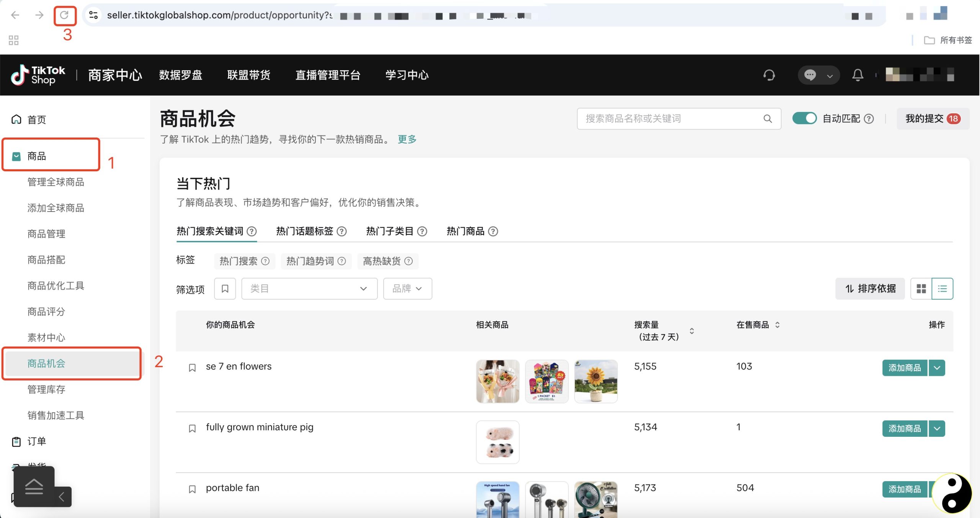Open the customer support headset icon
The height and width of the screenshot is (518, 980).
pyautogui.click(x=769, y=75)
